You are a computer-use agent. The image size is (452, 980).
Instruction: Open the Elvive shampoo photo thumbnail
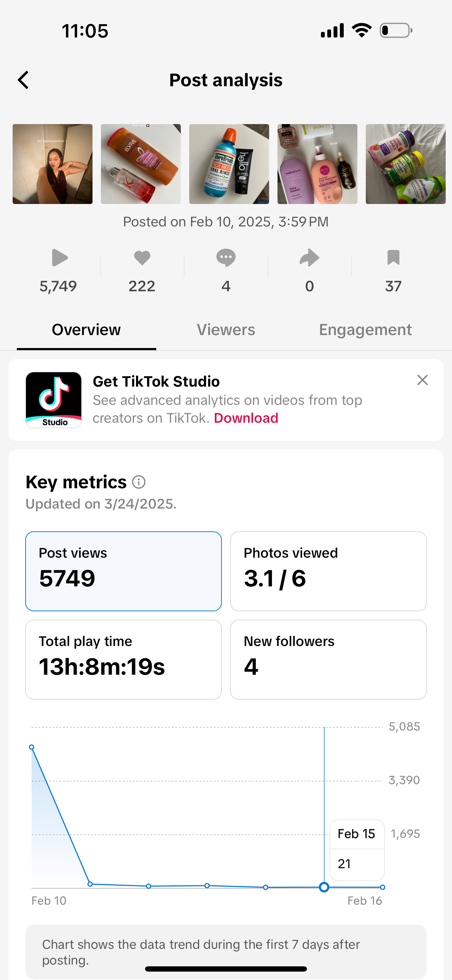pos(141,164)
